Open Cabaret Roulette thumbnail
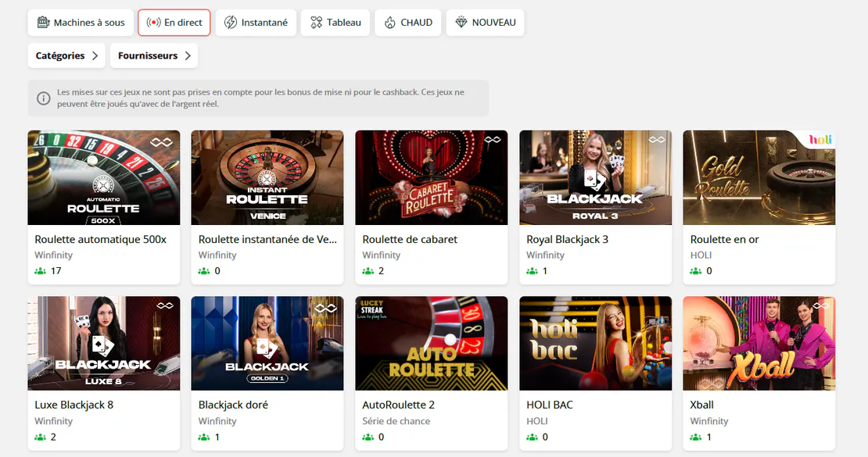Image resolution: width=868 pixels, height=457 pixels. (x=431, y=177)
